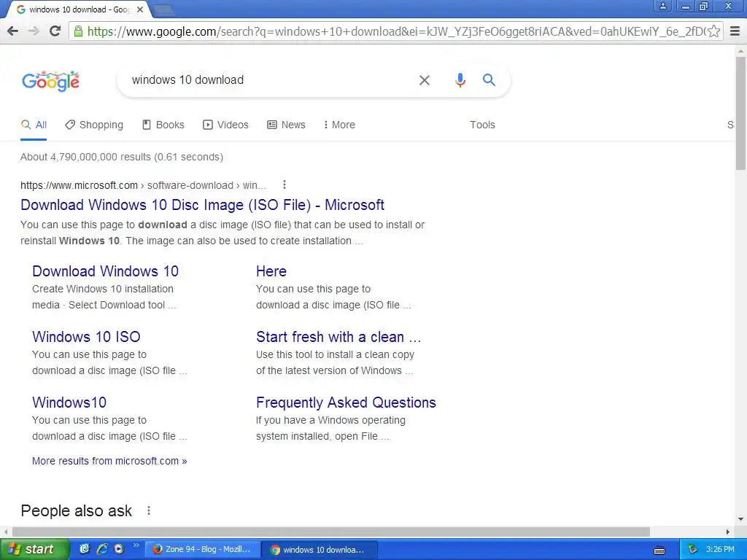Launch Internet Explorer from quick launch
The width and height of the screenshot is (747, 560).
(102, 549)
